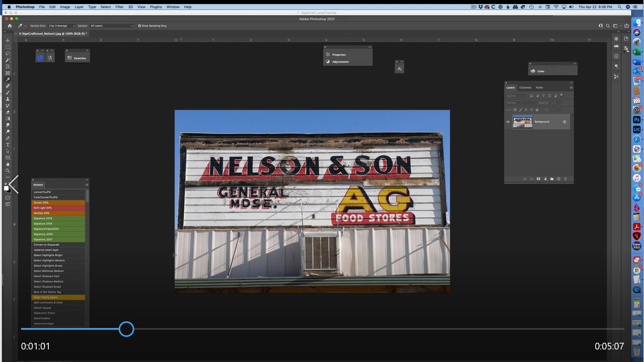Open the Filter menu
644x362 pixels.
119,7
